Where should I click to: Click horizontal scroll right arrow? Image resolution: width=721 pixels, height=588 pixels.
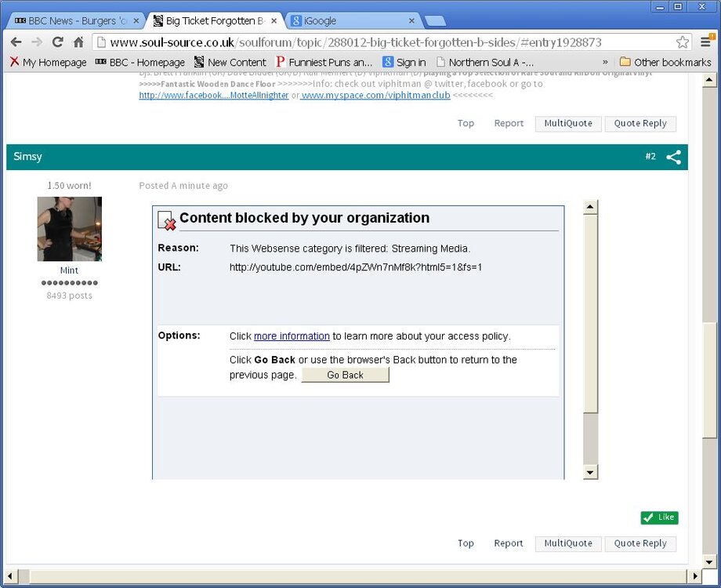[695, 576]
